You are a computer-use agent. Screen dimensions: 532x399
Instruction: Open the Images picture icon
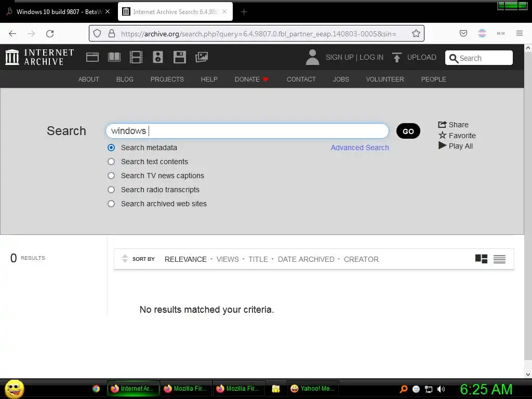tap(202, 57)
